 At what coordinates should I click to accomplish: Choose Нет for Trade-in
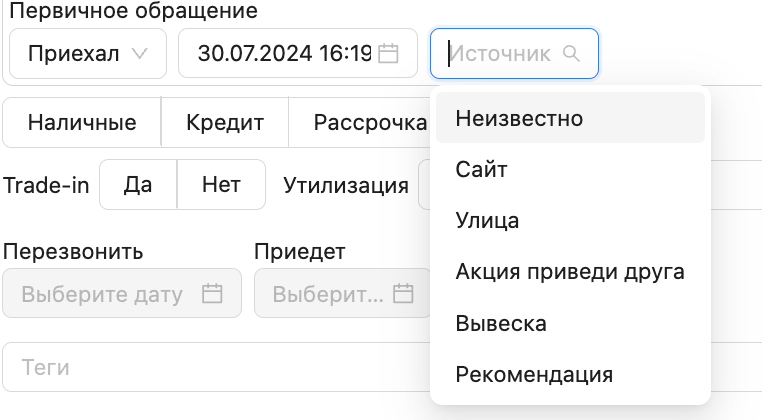click(221, 185)
